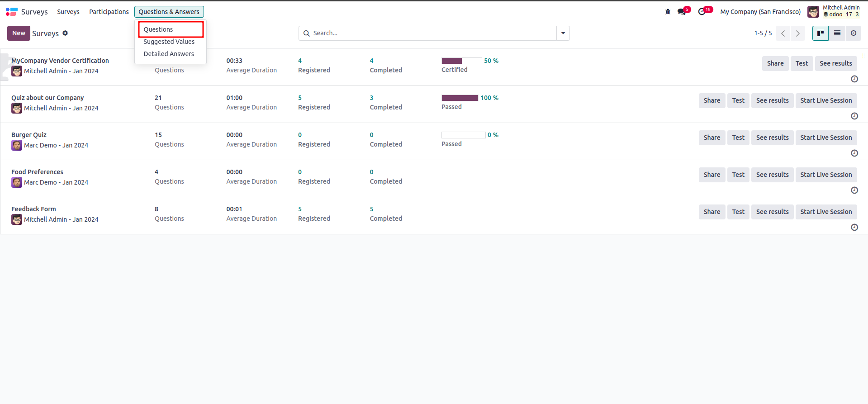This screenshot has height=404, width=868.
Task: Open the activities clock icon in navbar
Action: pyautogui.click(x=702, y=12)
